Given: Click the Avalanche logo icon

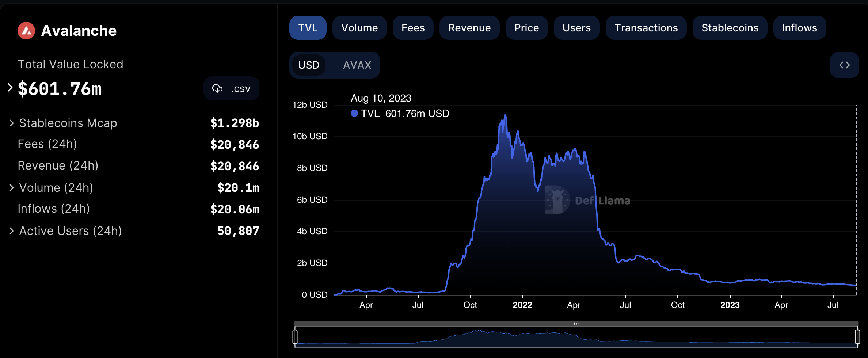Looking at the screenshot, I should click(26, 31).
